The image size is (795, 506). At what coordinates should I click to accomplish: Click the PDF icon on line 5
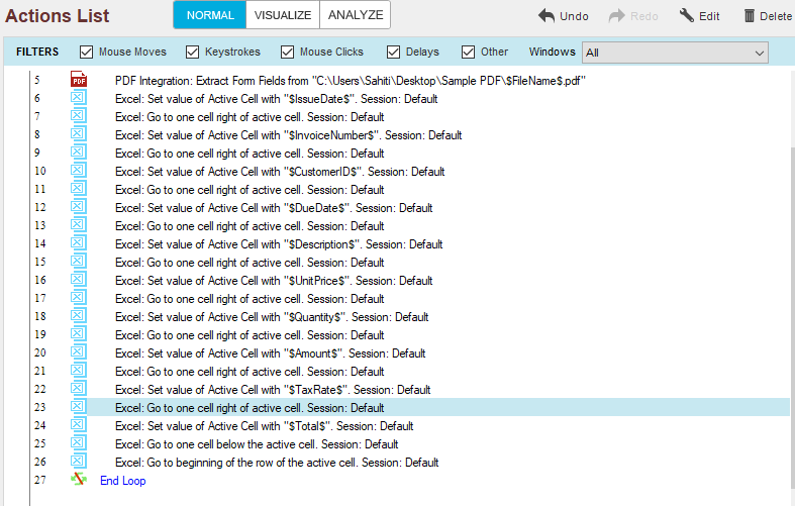(x=79, y=80)
